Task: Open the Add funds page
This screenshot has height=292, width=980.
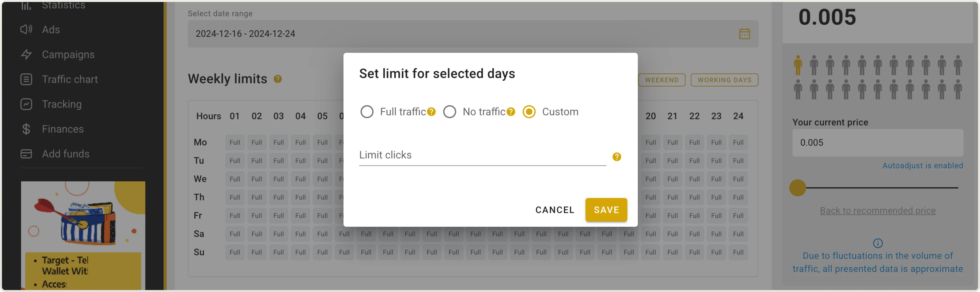Action: (65, 154)
